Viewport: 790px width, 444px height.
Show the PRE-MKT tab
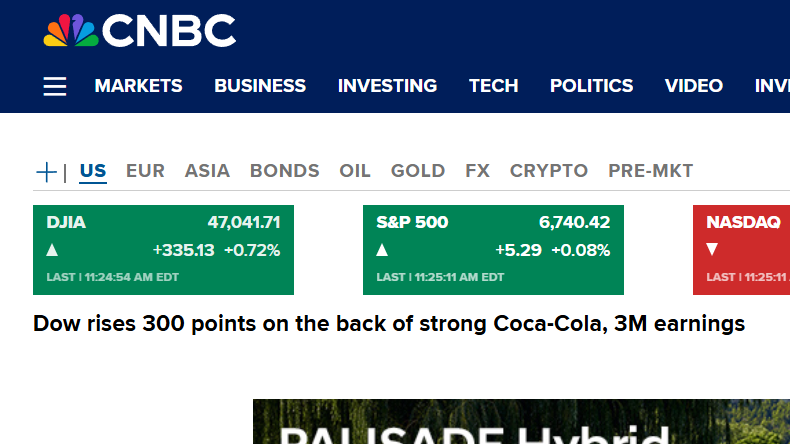tap(650, 171)
